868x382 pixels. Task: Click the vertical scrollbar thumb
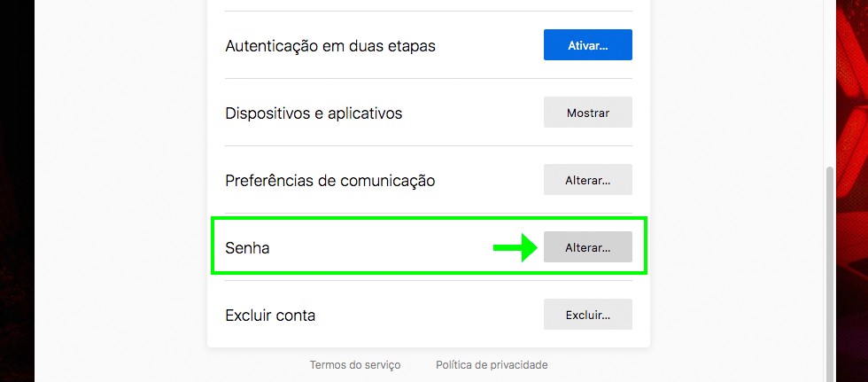tap(830, 266)
